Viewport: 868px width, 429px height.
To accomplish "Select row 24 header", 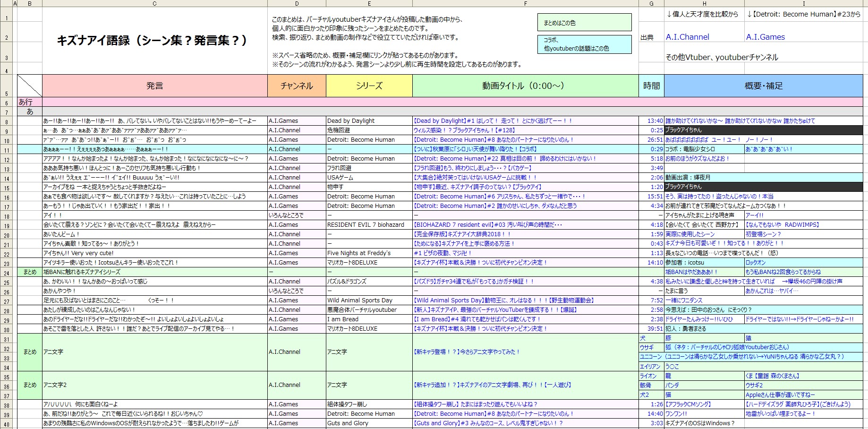I will (x=7, y=273).
